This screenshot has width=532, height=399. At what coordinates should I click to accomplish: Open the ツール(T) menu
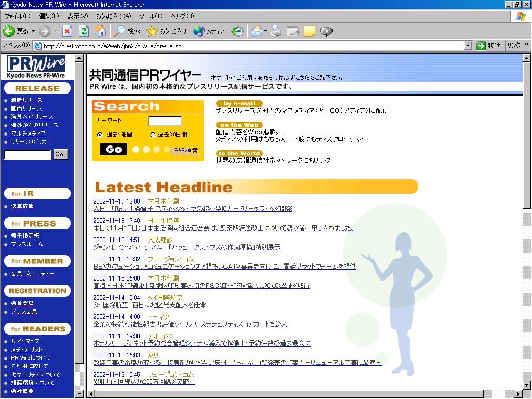151,16
